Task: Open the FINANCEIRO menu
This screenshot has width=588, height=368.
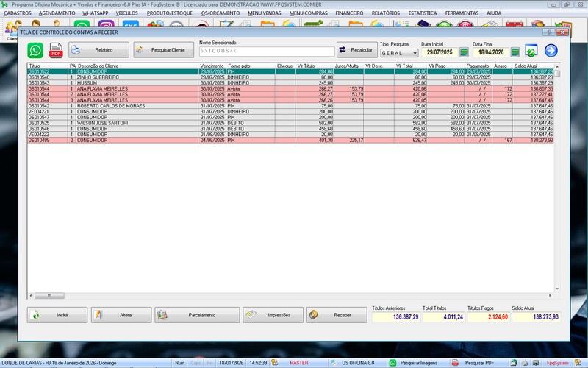Action: click(350, 13)
